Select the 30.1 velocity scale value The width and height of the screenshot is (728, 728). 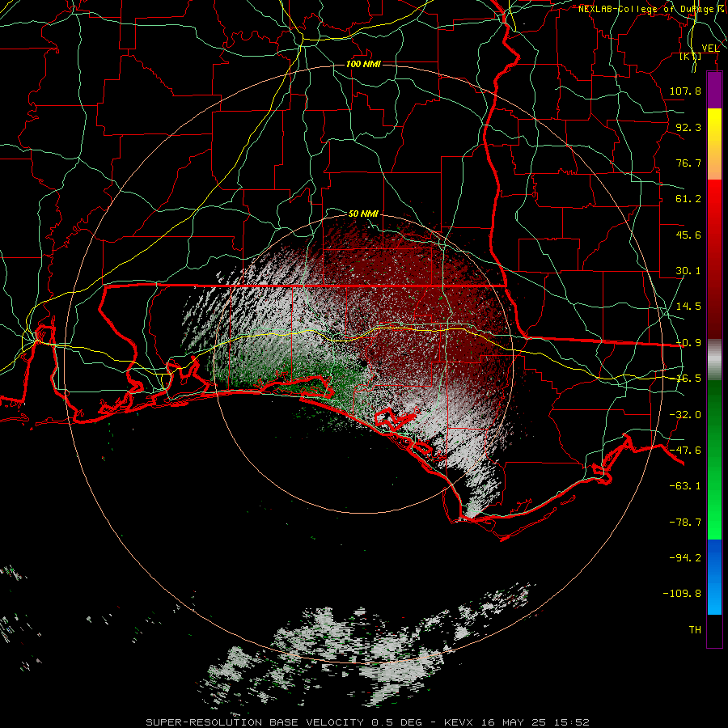click(x=688, y=271)
